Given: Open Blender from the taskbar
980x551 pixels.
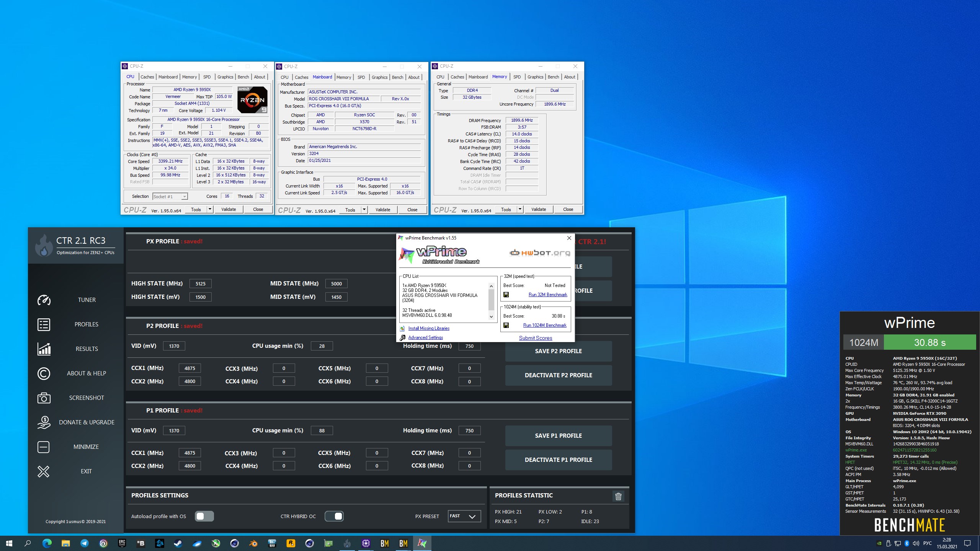Looking at the screenshot, I should 253,543.
